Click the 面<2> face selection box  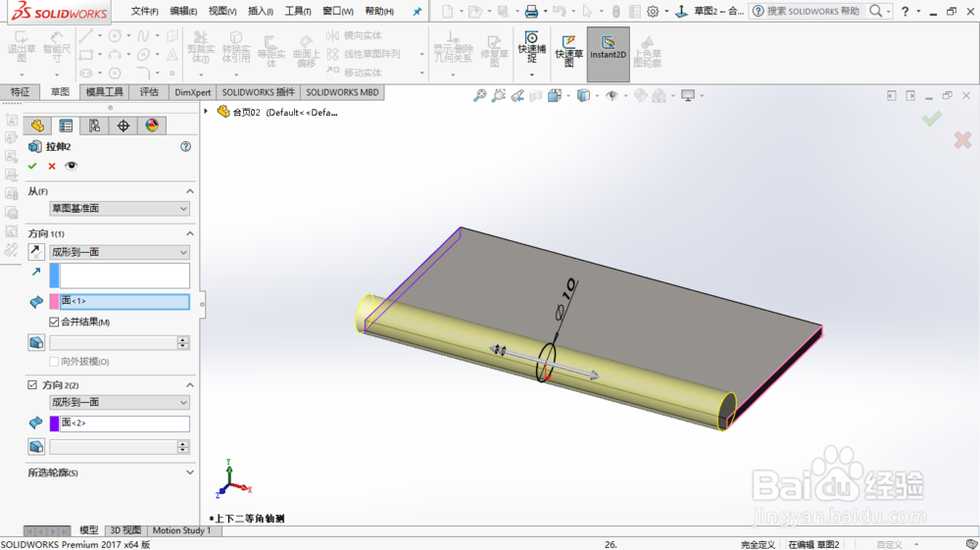(124, 424)
